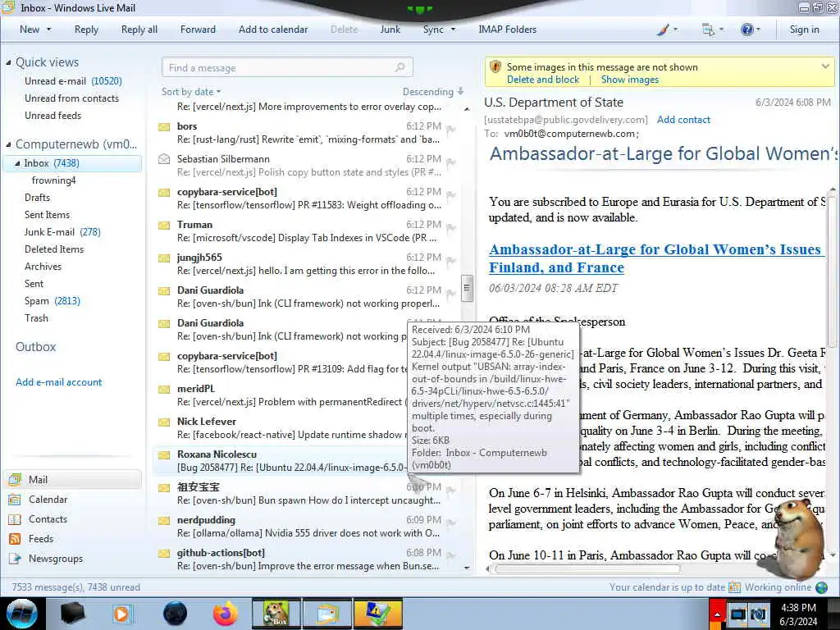Open Windows Start orb on taskbar
The width and height of the screenshot is (840, 630).
22,614
